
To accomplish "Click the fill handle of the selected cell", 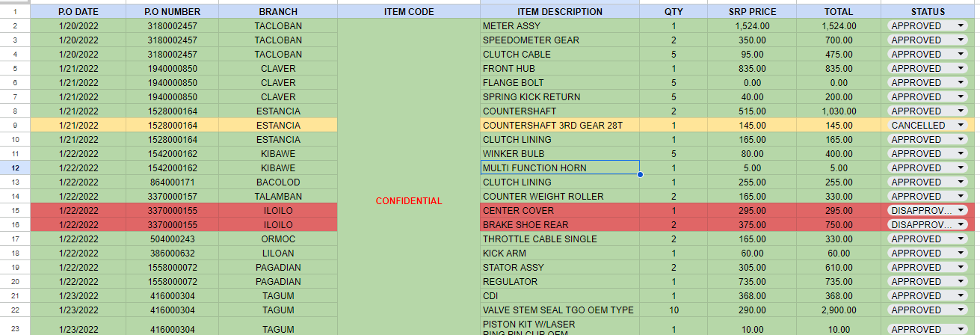I will 640,175.
